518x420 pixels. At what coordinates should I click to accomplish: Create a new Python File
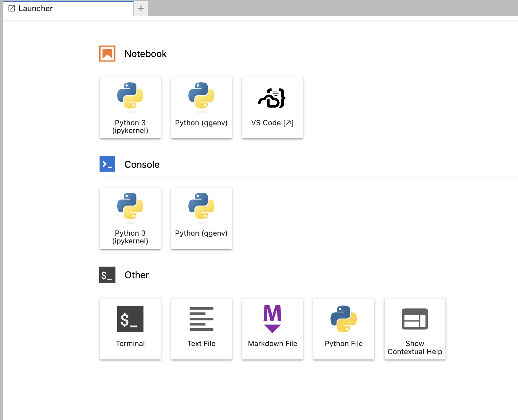tap(343, 329)
